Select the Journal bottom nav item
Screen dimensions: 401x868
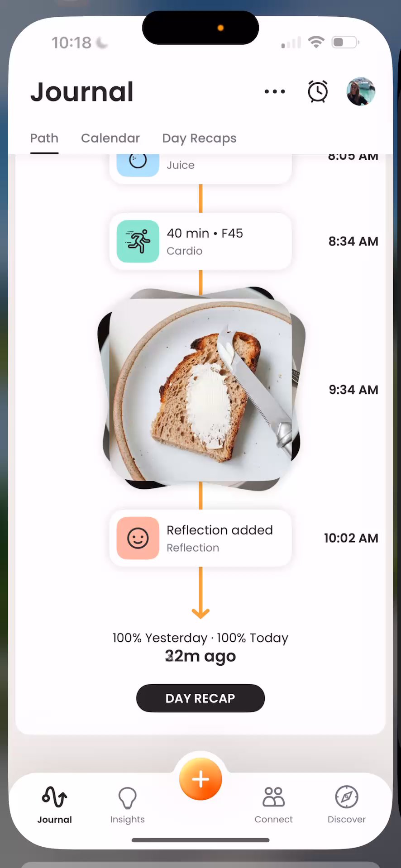click(55, 806)
